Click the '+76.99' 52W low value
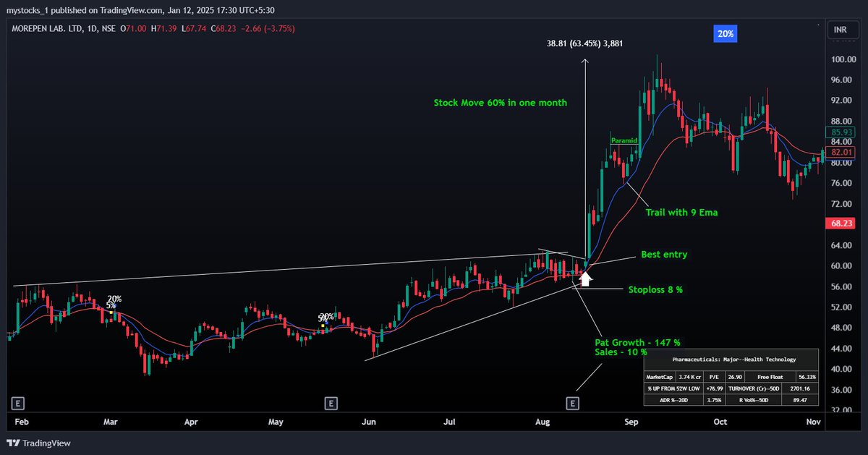The width and height of the screenshot is (868, 455). tap(715, 388)
